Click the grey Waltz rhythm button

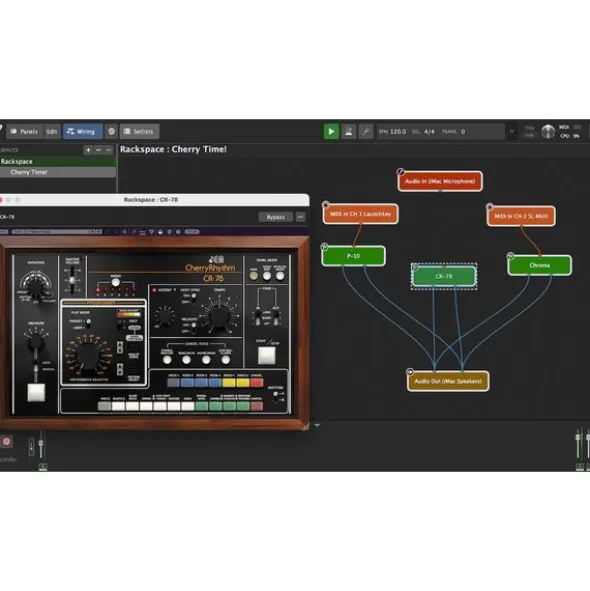point(104,406)
